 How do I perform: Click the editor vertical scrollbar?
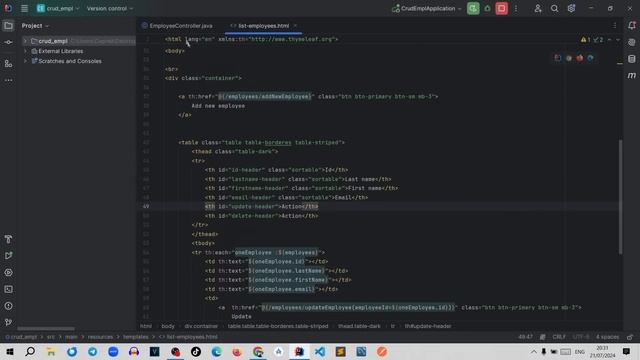click(620, 197)
